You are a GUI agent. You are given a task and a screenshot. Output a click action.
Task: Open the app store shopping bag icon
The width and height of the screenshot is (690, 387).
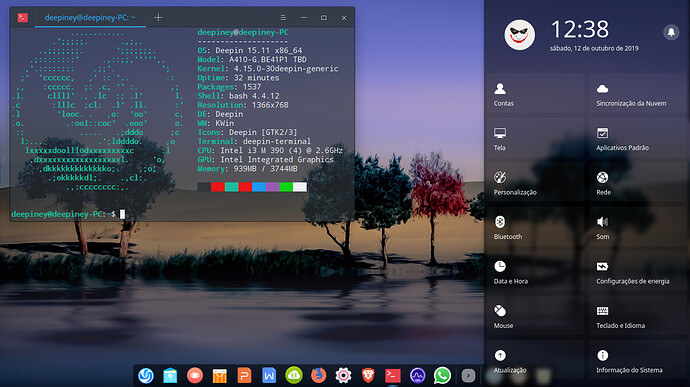coord(220,376)
